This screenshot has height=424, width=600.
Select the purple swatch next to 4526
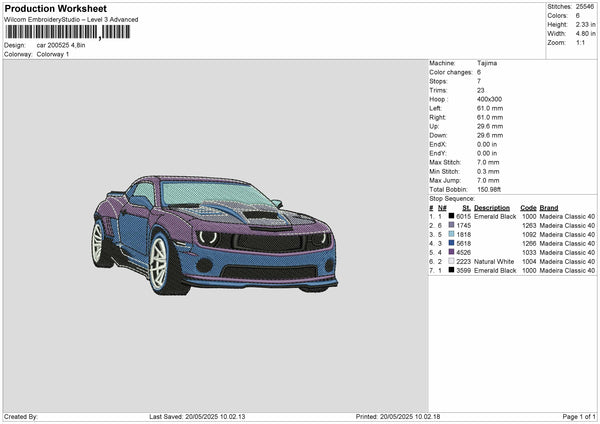pyautogui.click(x=452, y=253)
